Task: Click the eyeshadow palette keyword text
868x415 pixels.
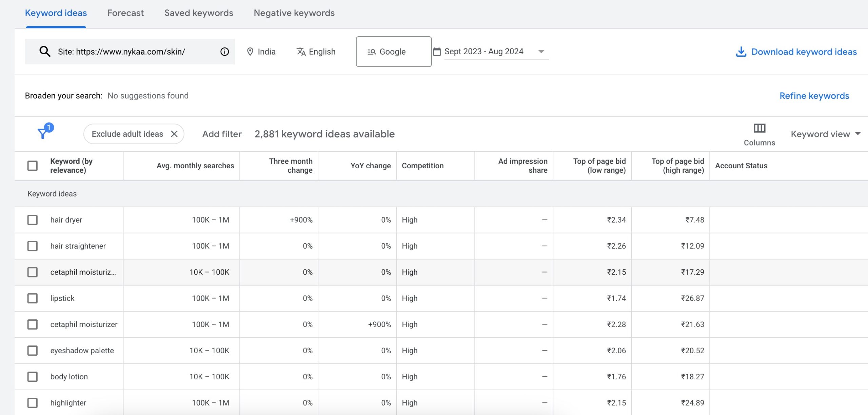Action: click(x=82, y=351)
